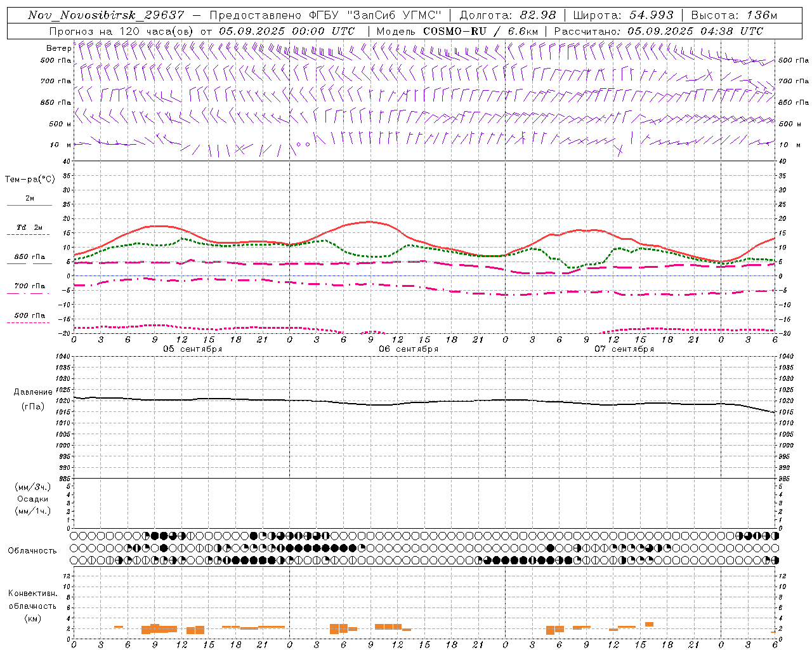Click the calculated time Рассчитано: 05.09.2025 04:38 UTC

click(658, 31)
